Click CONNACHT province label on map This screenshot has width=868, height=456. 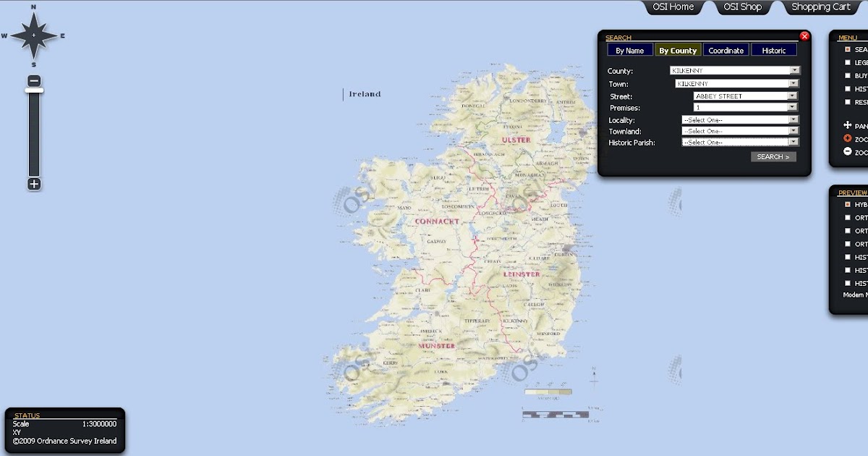coord(437,221)
